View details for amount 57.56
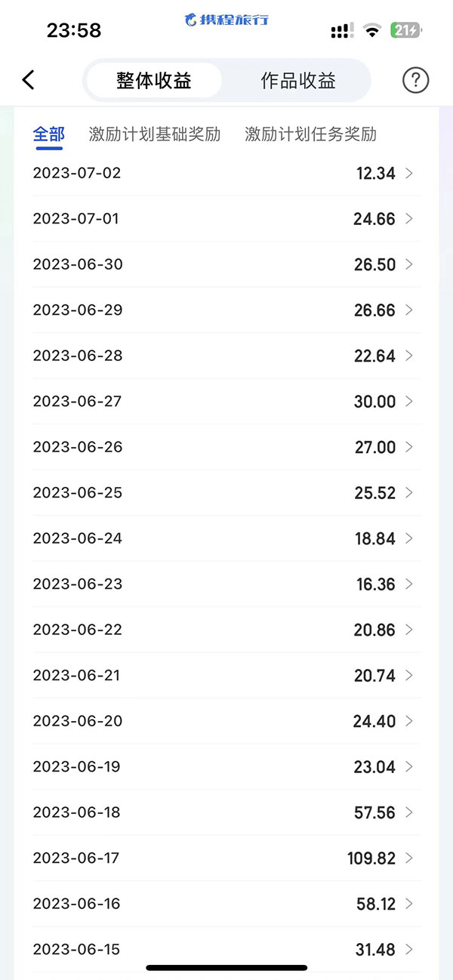 [374, 812]
